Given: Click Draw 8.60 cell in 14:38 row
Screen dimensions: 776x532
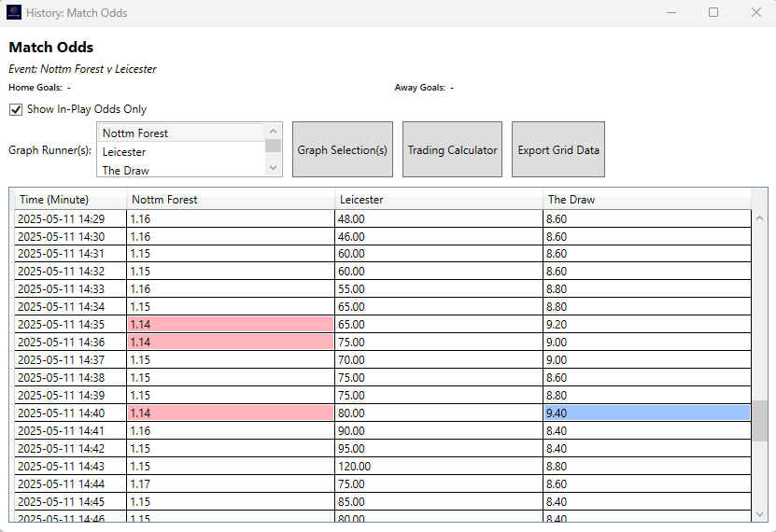Looking at the screenshot, I should coord(647,378).
